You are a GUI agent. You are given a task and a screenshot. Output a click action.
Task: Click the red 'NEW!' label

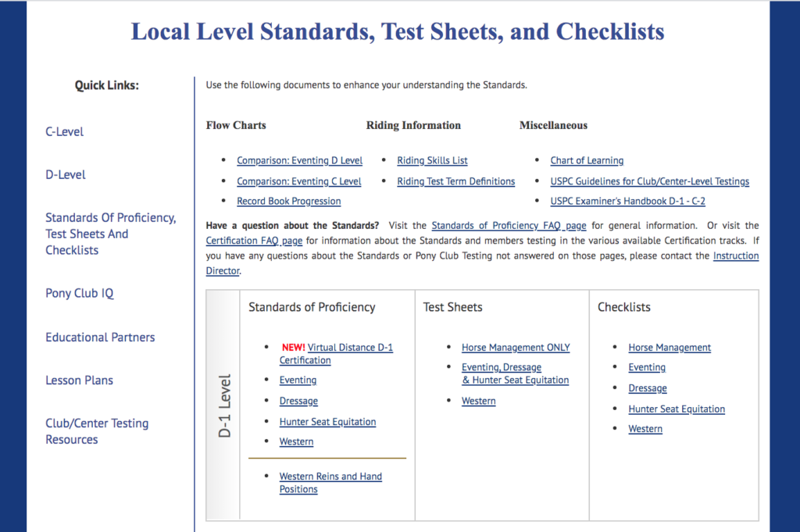coord(294,348)
